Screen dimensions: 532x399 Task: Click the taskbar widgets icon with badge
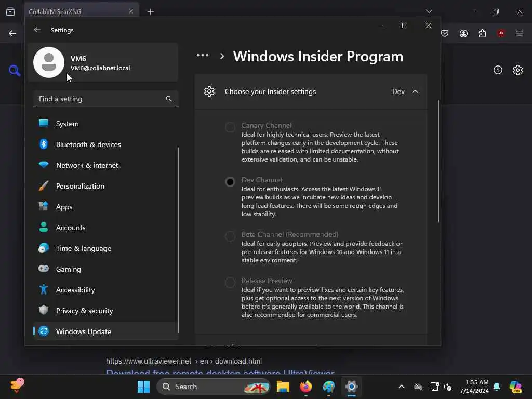tap(16, 386)
